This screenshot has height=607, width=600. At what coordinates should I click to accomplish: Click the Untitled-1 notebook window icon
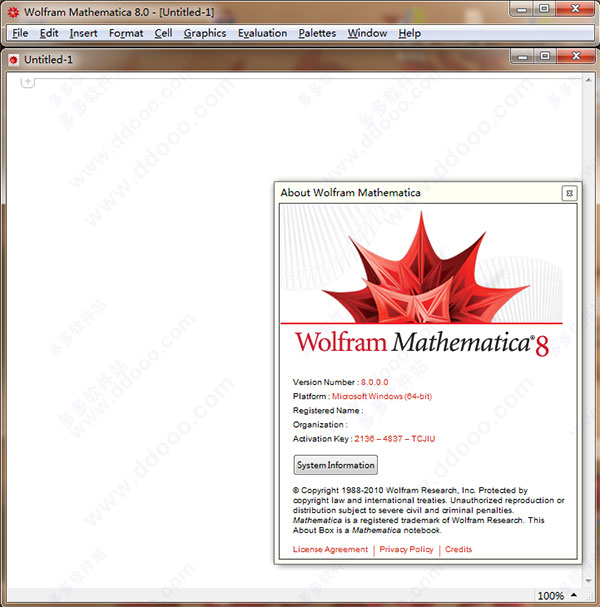point(14,60)
